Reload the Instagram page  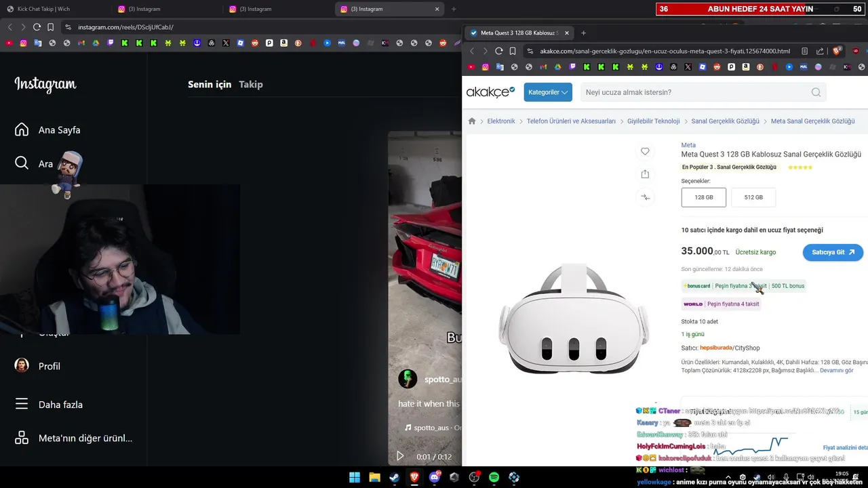coord(37,27)
